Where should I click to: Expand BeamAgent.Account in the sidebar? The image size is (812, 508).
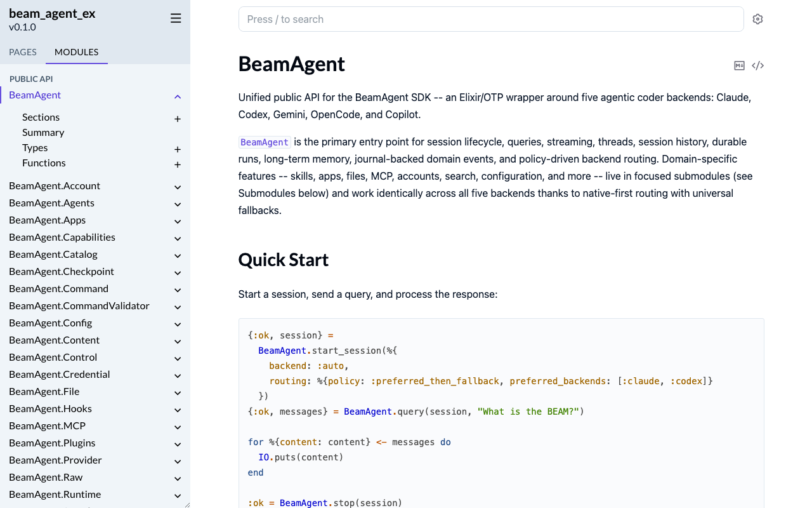[178, 187]
